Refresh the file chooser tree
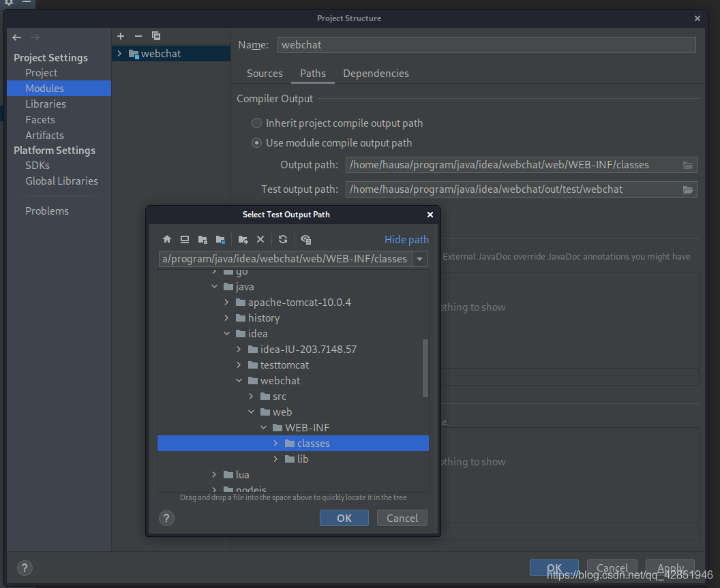This screenshot has width=720, height=588. (x=283, y=239)
